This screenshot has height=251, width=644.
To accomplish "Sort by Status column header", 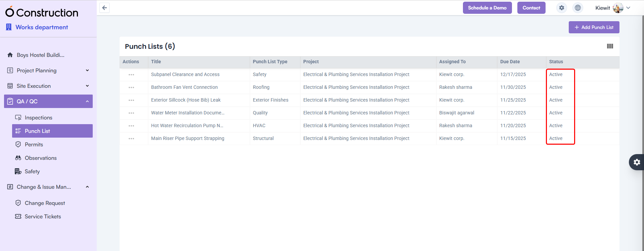I will coord(556,62).
